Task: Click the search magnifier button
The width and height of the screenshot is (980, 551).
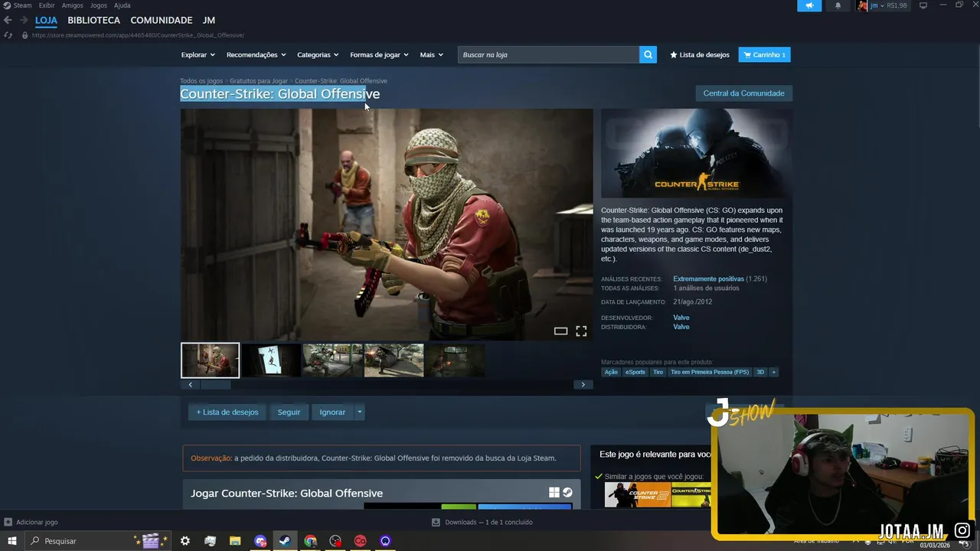Action: click(648, 54)
